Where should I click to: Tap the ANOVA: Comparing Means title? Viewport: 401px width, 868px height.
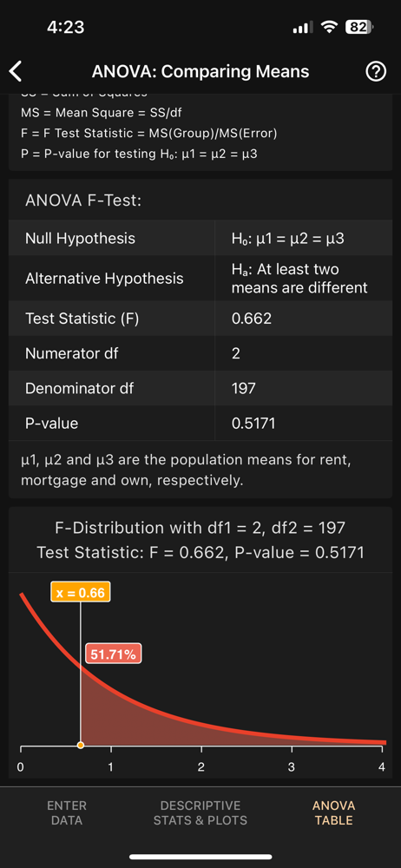click(200, 72)
